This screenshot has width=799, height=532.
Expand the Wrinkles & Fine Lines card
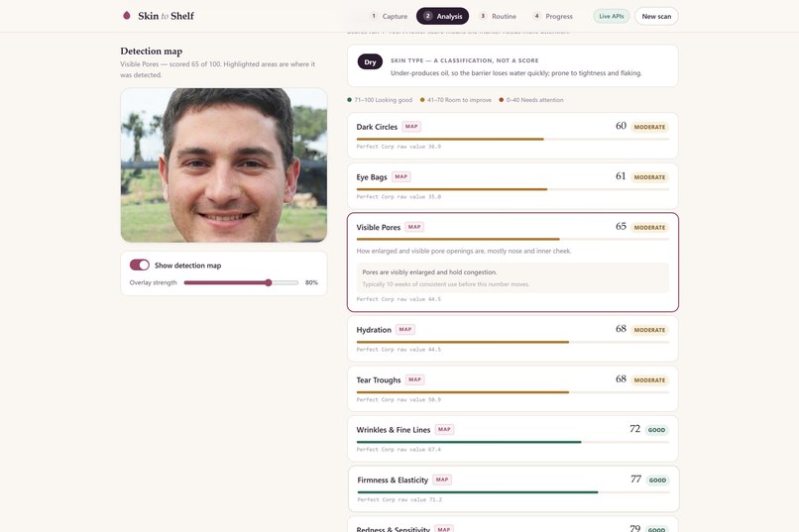click(513, 439)
